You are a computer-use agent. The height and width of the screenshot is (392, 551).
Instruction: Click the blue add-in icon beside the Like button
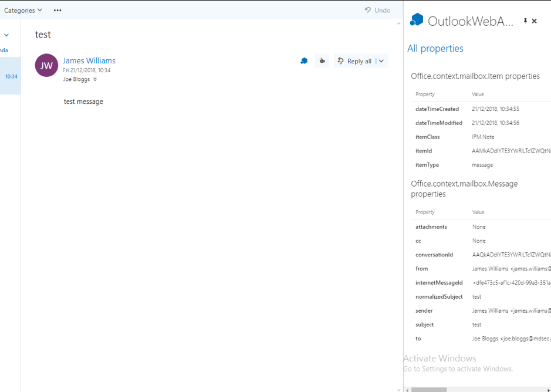pos(304,61)
